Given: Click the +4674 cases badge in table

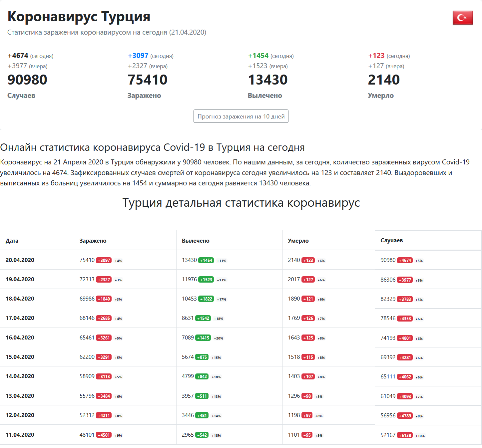Looking at the screenshot, I should tap(405, 260).
